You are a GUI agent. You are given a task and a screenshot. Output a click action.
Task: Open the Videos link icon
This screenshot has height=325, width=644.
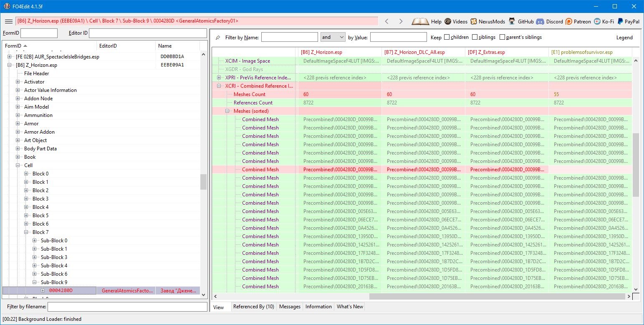click(x=448, y=21)
